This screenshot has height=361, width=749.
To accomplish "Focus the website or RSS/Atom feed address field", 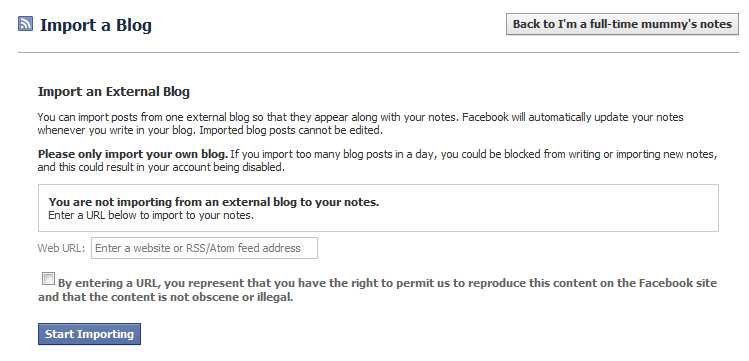I will coord(204,248).
